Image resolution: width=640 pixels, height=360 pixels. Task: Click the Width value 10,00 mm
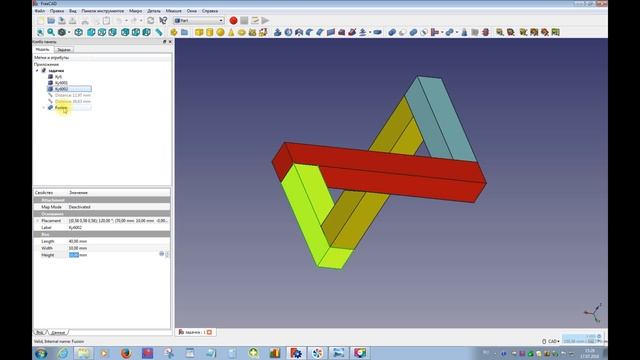tap(78, 248)
